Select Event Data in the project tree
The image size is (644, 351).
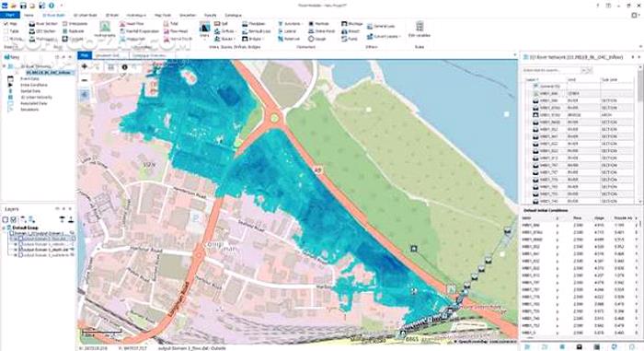coord(29,78)
